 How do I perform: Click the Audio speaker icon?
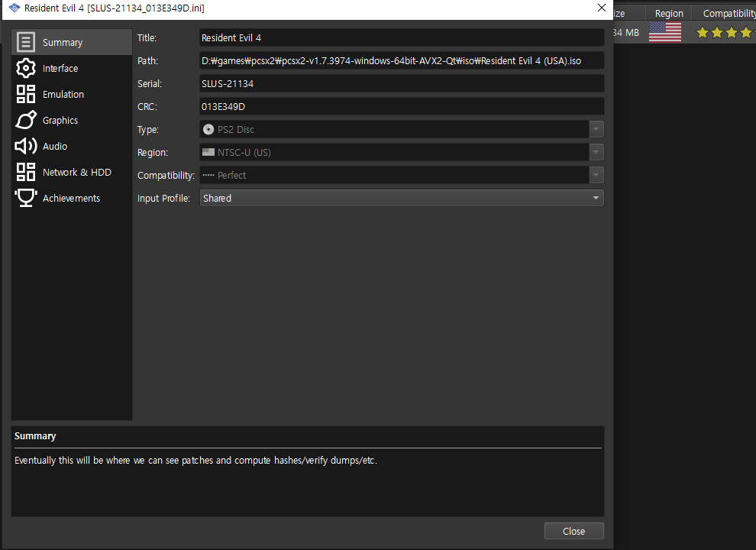click(25, 146)
